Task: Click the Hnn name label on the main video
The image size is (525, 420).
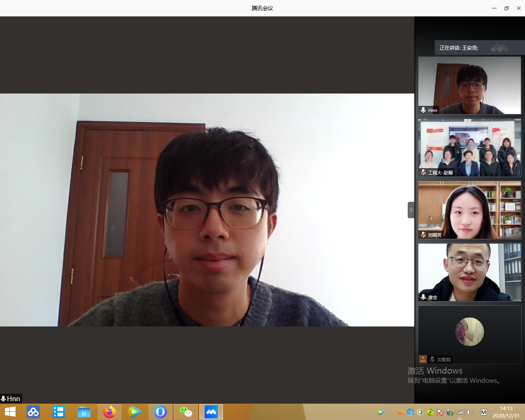Action: 13,399
